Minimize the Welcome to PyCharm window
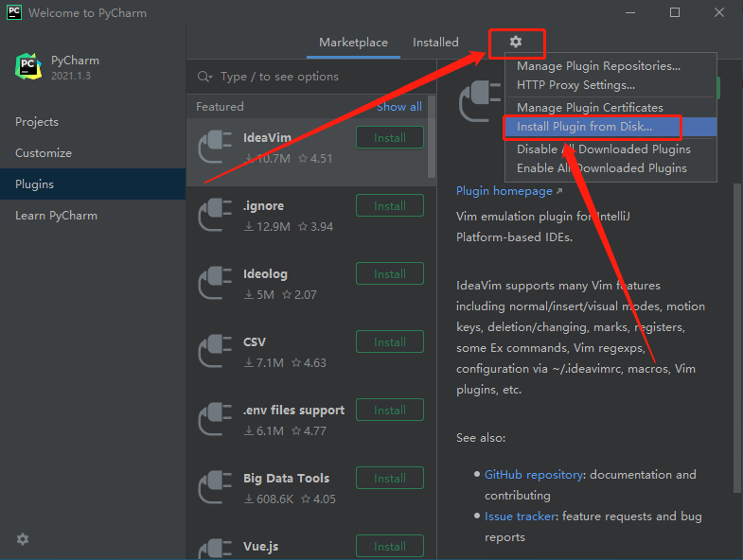Screen dimensions: 743x560 click(x=630, y=13)
